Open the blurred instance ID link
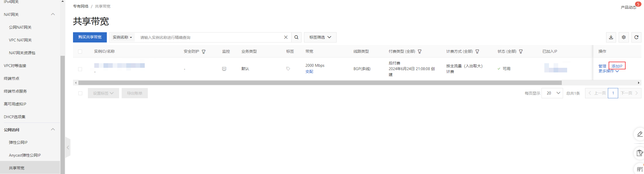The height and width of the screenshot is (174, 644). tap(119, 66)
